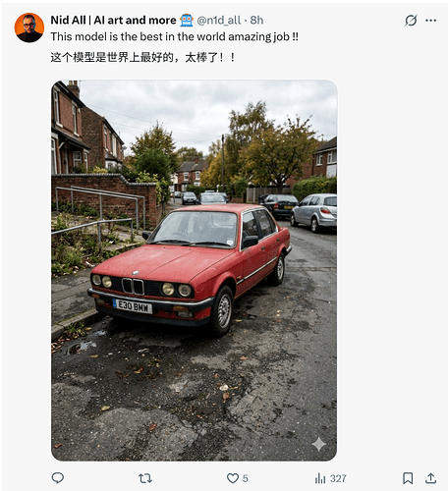Click the sparkle watermark in photo corner
This screenshot has width=448, height=491.
coord(318,444)
